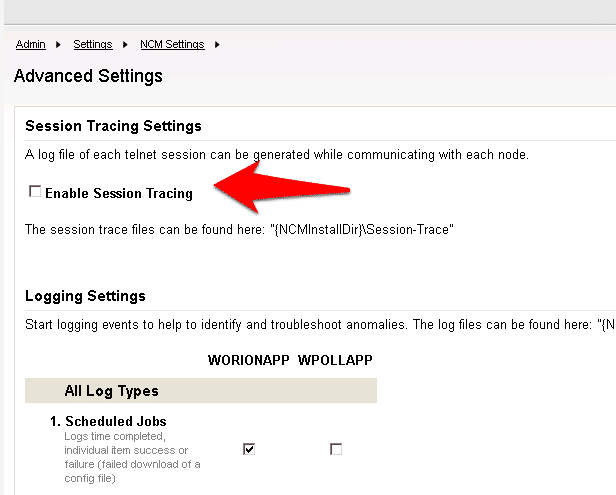Click the Logging Settings heading
The height and width of the screenshot is (495, 616).
85,296
